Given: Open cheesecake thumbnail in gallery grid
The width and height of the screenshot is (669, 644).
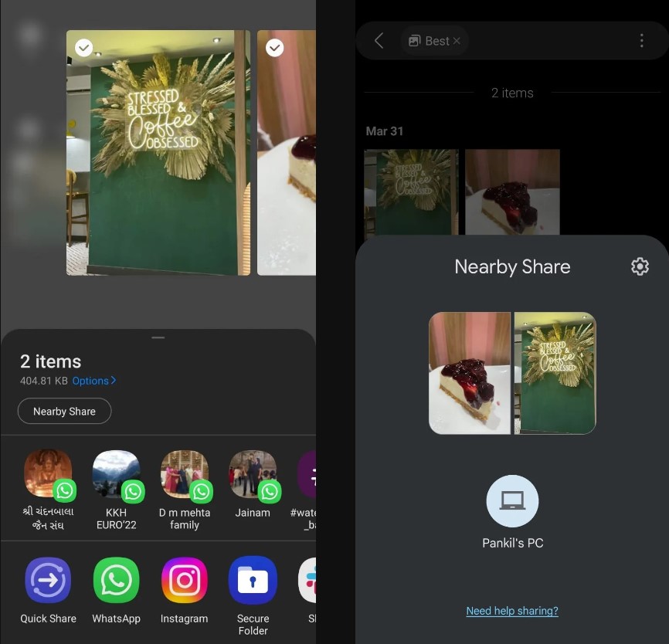Looking at the screenshot, I should [512, 192].
